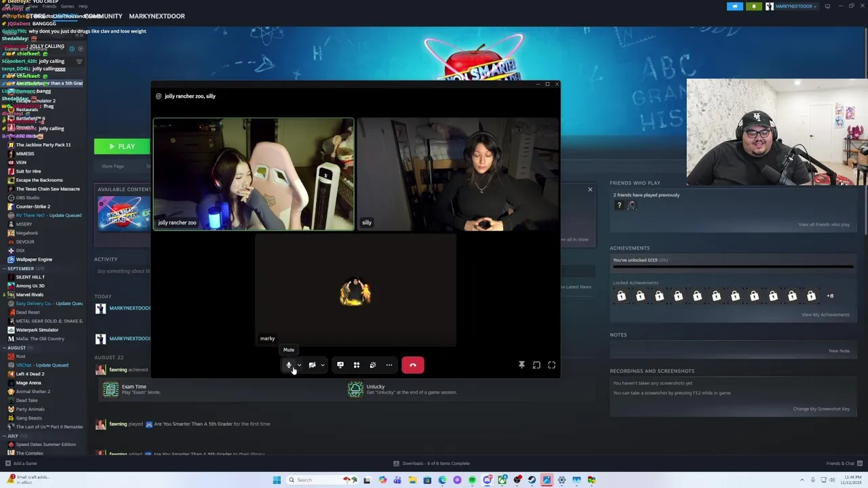The image size is (868, 488).
Task: Select MIMESIS in Steam library list
Action: pos(25,153)
